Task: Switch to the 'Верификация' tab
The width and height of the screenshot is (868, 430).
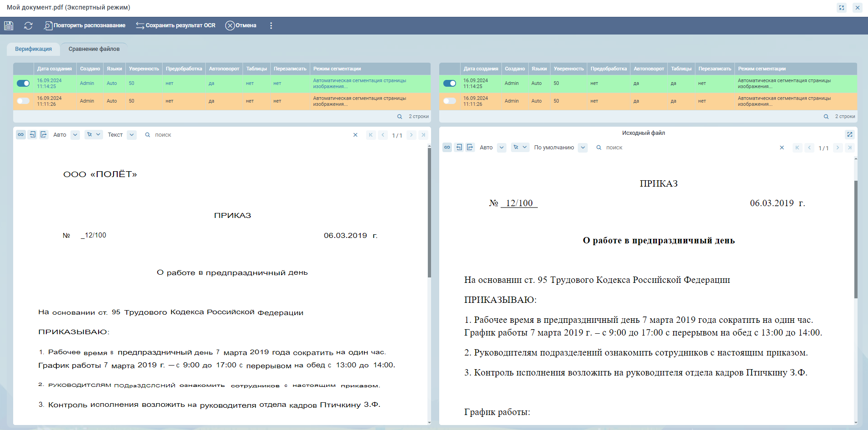Action: 33,49
